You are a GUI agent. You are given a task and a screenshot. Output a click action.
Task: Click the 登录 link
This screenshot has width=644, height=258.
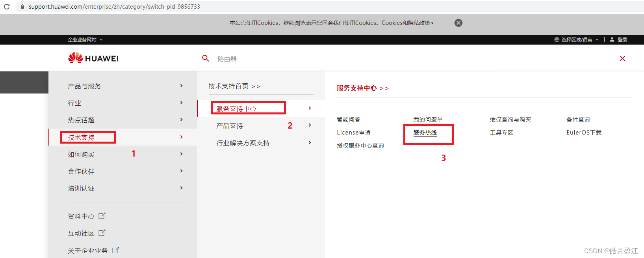pos(622,40)
